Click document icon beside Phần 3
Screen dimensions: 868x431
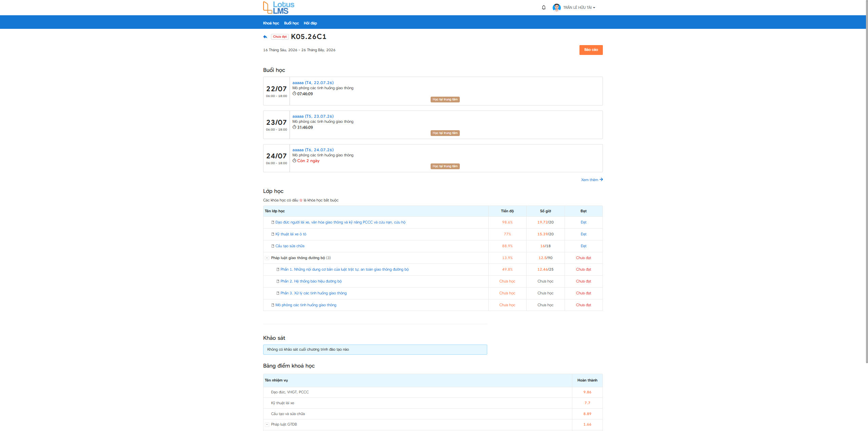coord(278,293)
